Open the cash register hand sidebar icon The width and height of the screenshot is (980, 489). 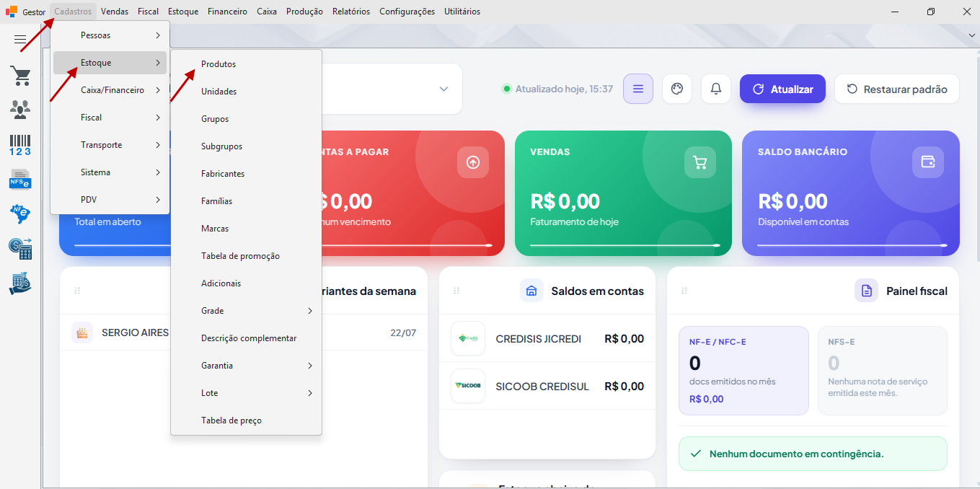pos(20,283)
